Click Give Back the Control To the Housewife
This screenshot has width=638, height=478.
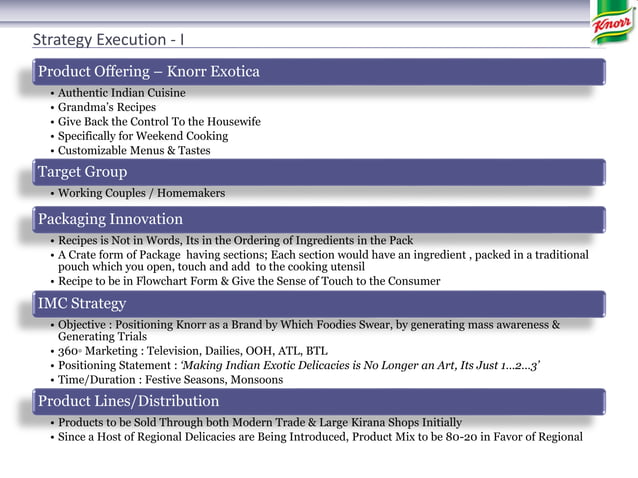point(159,122)
